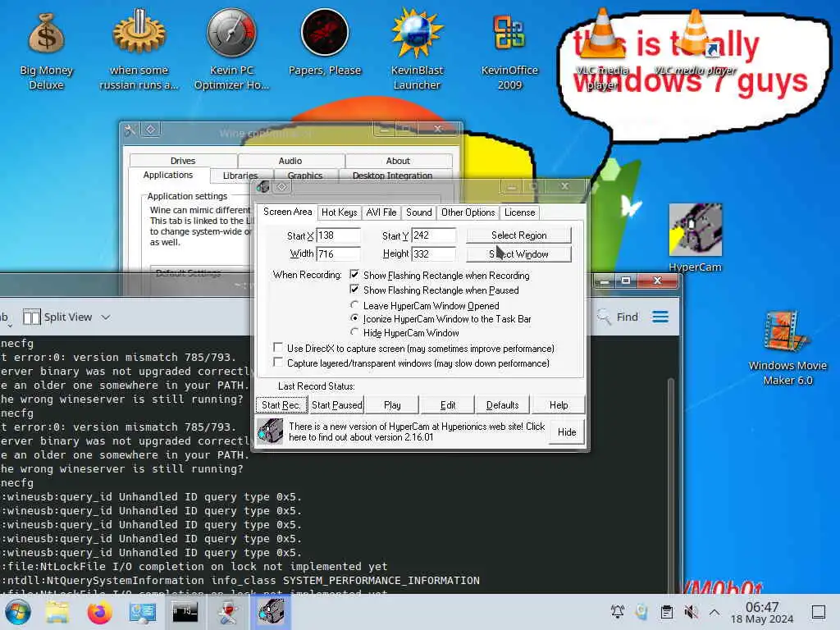Select Leave HyperCam Window Opened option
Viewport: 840px width, 630px height.
point(354,304)
